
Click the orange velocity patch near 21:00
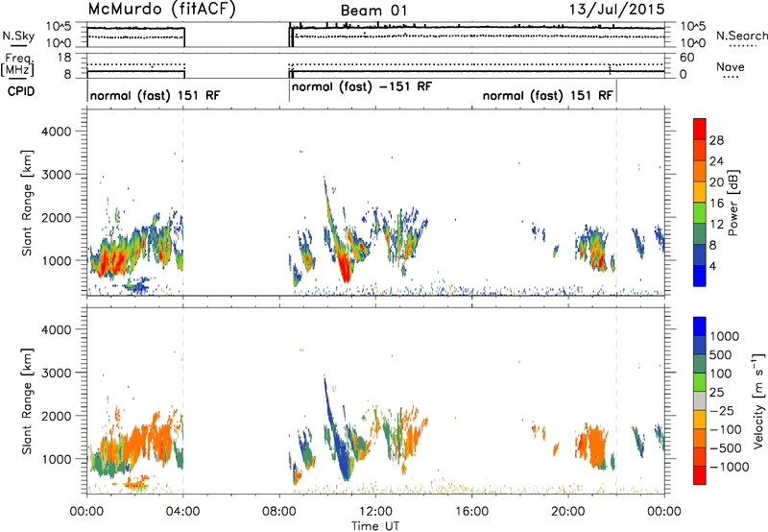[595, 446]
